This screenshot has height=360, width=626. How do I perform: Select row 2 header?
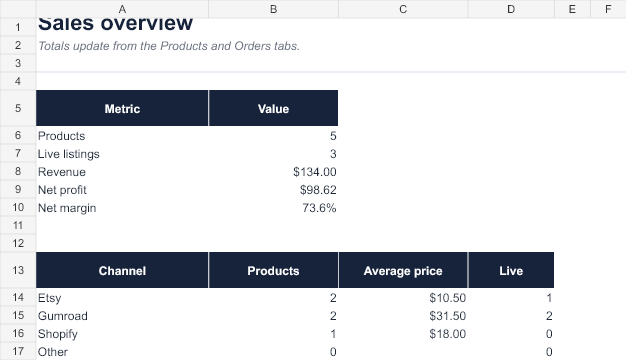tap(18, 45)
